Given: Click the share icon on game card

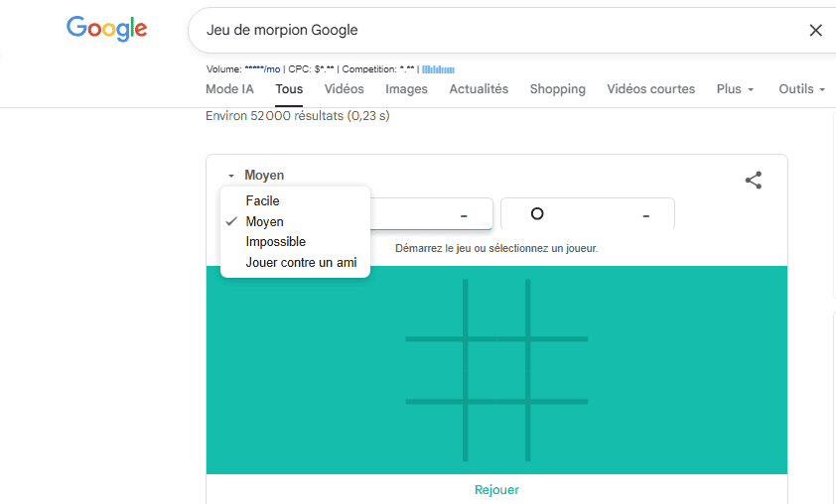Looking at the screenshot, I should point(754,180).
